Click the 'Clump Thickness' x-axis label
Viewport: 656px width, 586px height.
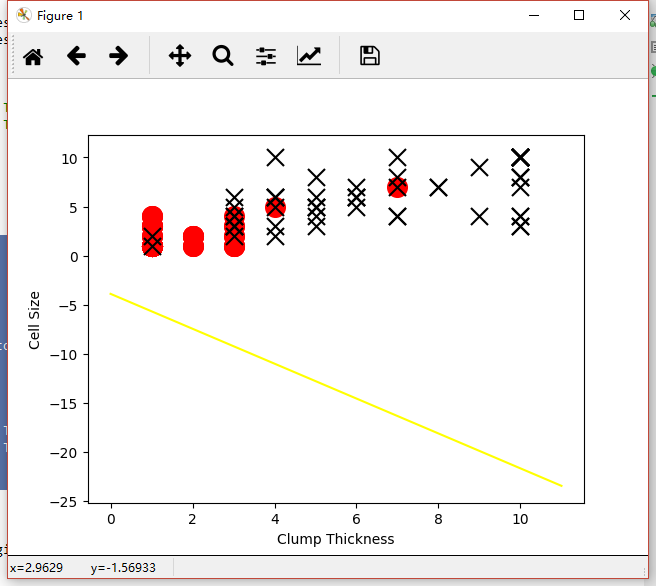coord(336,539)
